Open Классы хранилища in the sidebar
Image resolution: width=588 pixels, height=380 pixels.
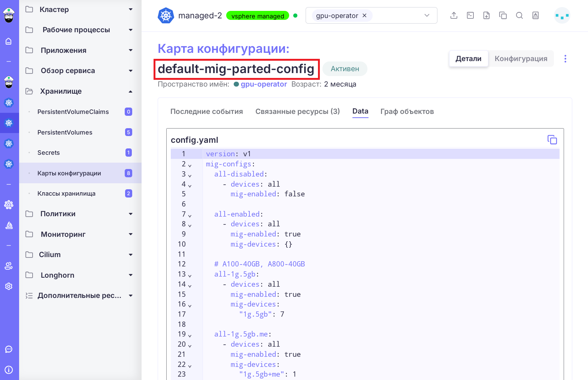80,193
